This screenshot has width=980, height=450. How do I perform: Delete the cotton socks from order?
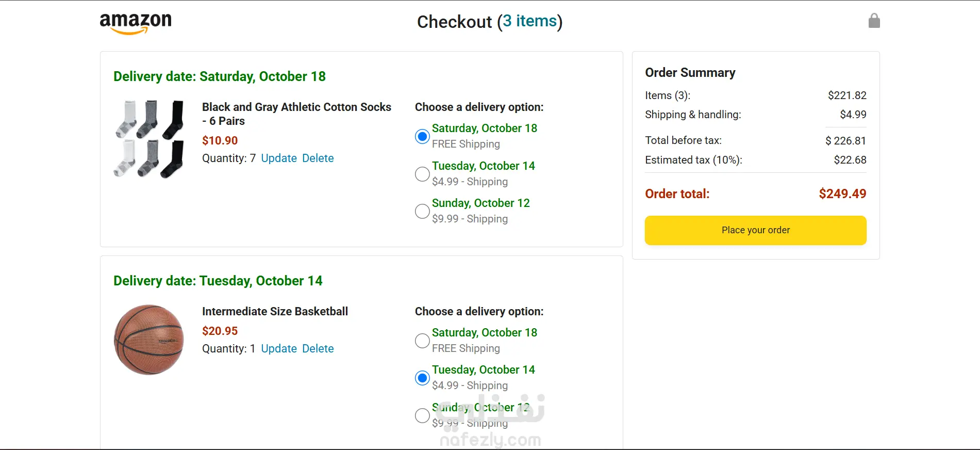(x=318, y=158)
